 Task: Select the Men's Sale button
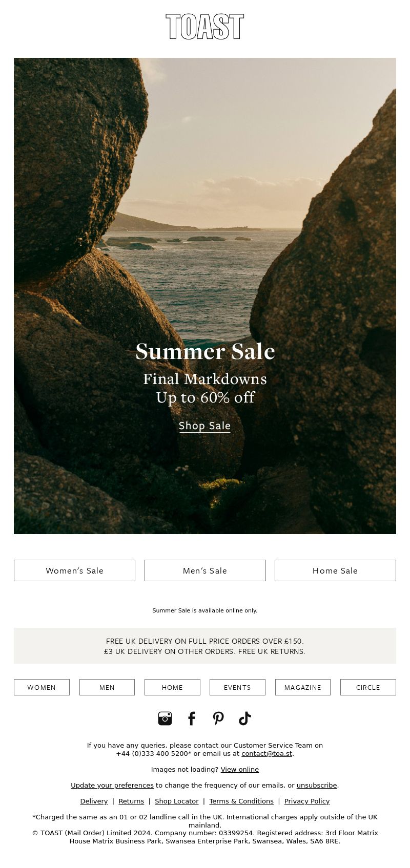[205, 570]
